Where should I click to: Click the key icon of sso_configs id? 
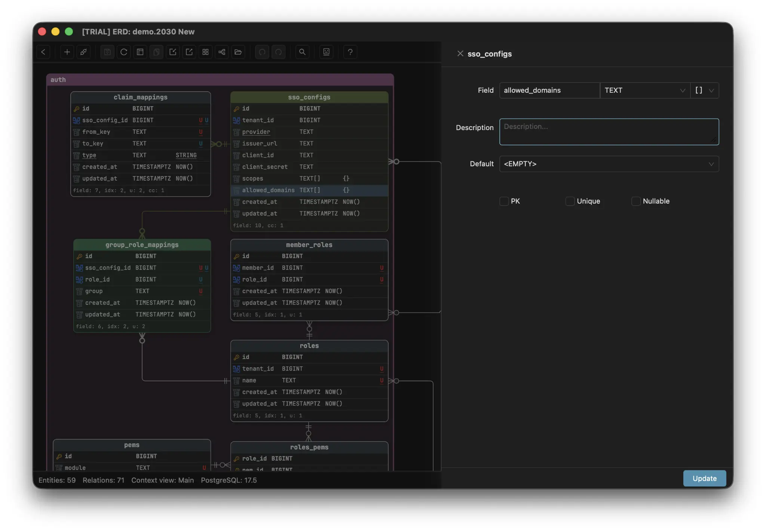click(x=236, y=109)
